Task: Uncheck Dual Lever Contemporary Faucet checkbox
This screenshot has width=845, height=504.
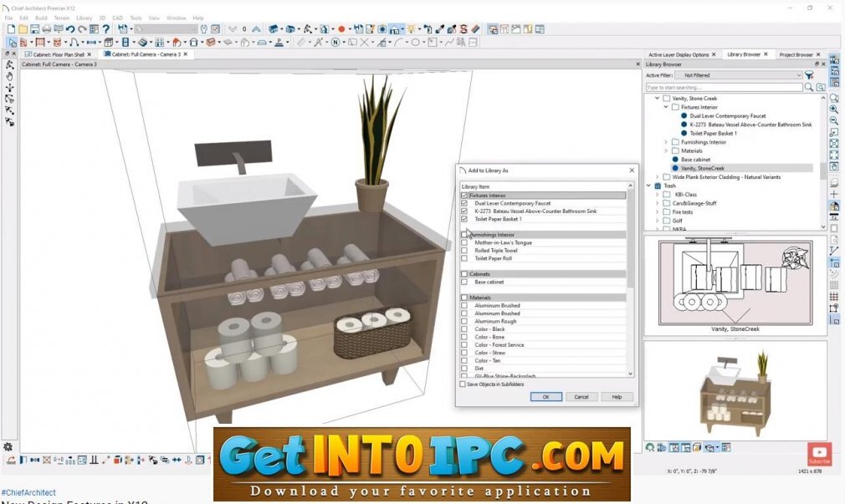Action: tap(464, 204)
